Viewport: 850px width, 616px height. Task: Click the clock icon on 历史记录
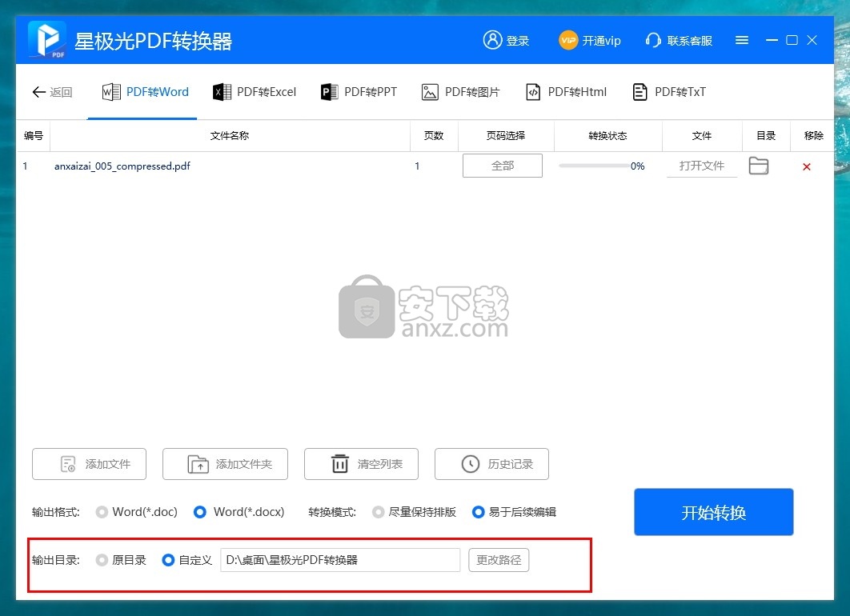470,464
